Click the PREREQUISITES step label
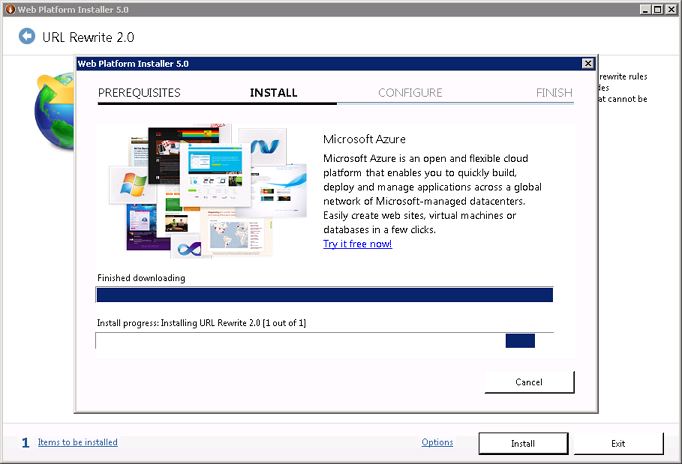 [139, 93]
